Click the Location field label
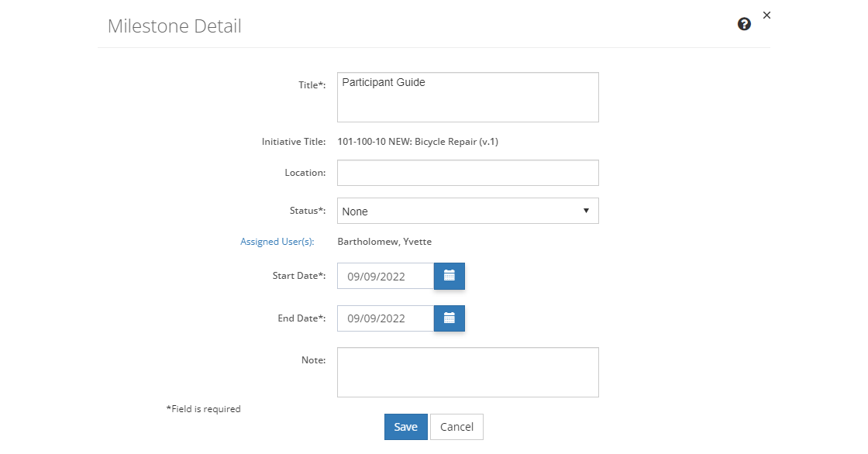 tap(305, 173)
